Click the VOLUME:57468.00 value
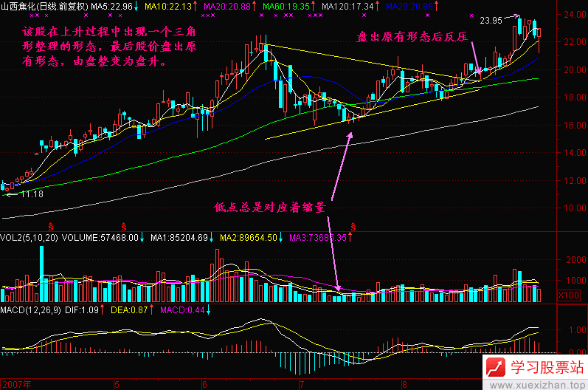Viewport: 588px width, 390px height. (100, 238)
